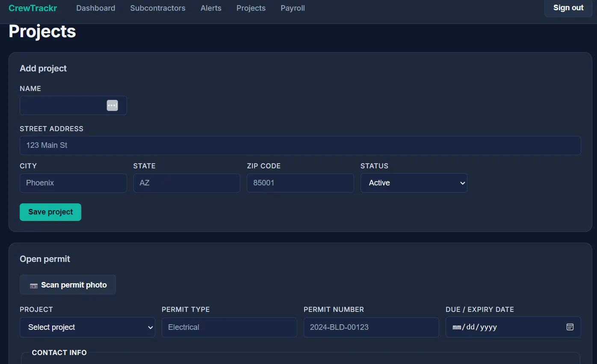This screenshot has width=597, height=364.
Task: Navigate to Alerts
Action: 211,8
